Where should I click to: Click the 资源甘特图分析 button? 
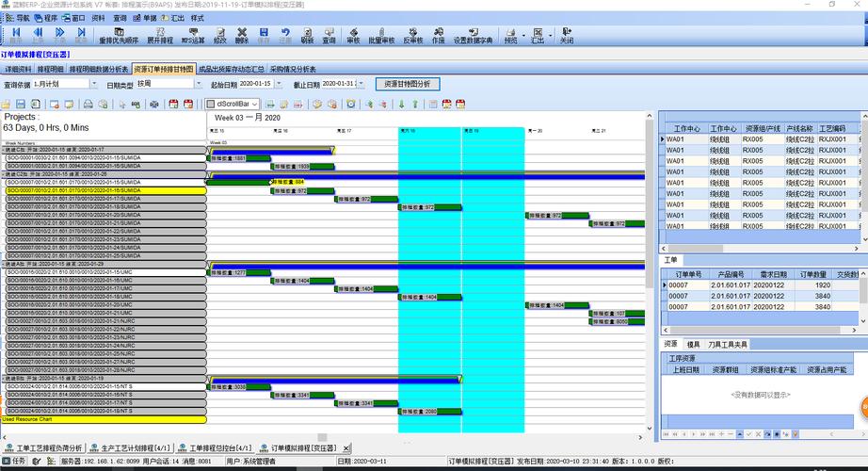408,84
